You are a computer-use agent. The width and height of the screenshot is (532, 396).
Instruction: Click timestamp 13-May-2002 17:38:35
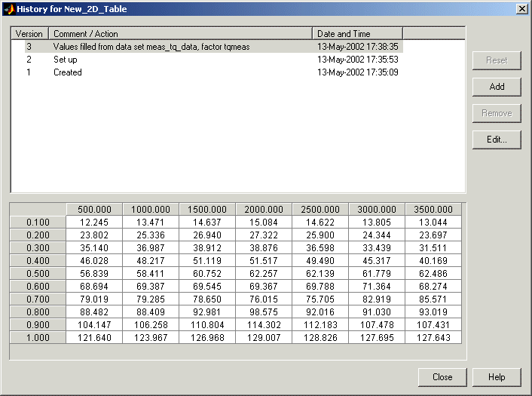coord(358,47)
